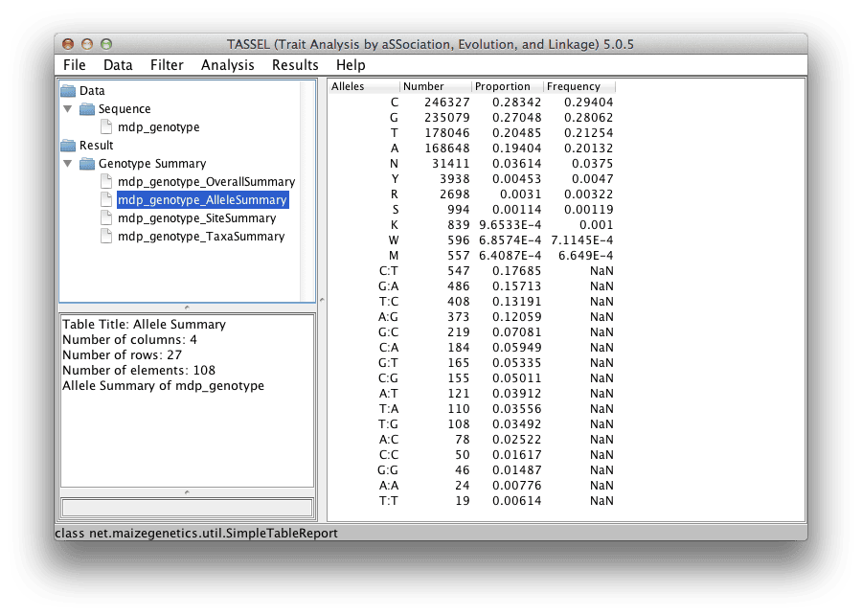This screenshot has width=862, height=616.
Task: Select mdp_genotype dataset in tree
Action: pos(158,127)
